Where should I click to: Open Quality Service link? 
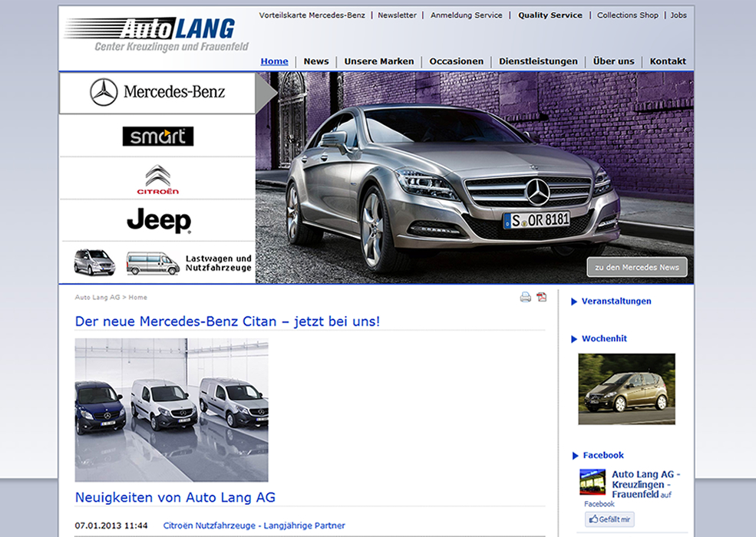(x=550, y=15)
